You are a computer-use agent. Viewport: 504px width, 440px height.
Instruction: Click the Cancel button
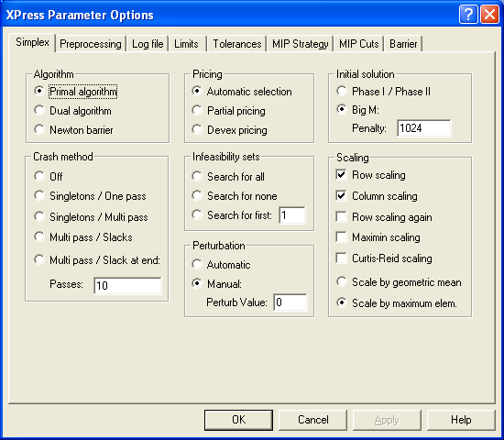(312, 420)
